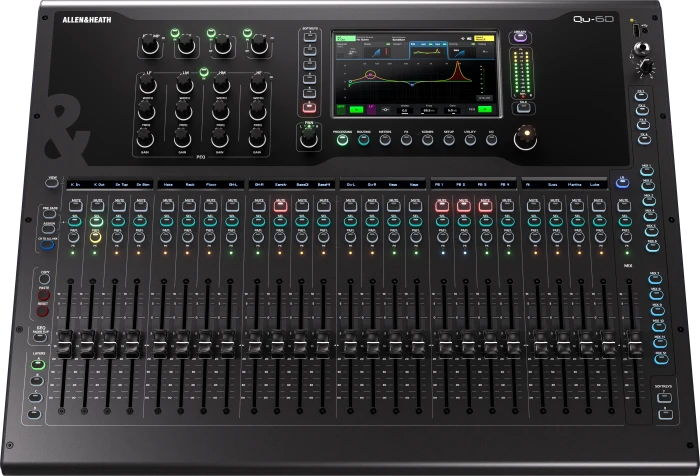The image size is (700, 476).
Task: Select the Pre Gain key
Action: tap(48, 214)
